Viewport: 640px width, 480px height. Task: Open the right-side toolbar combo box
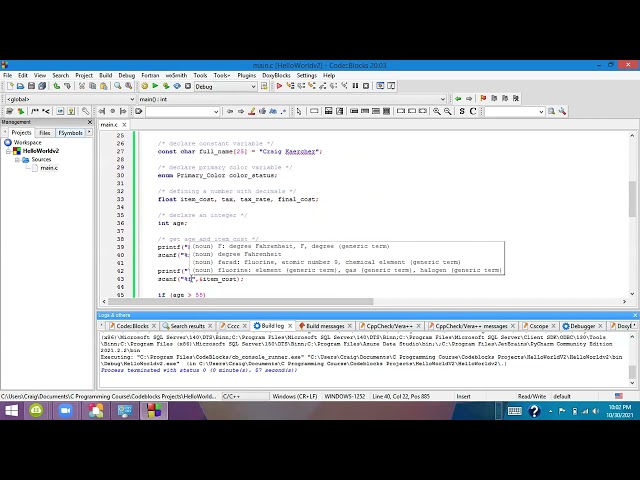point(514,111)
